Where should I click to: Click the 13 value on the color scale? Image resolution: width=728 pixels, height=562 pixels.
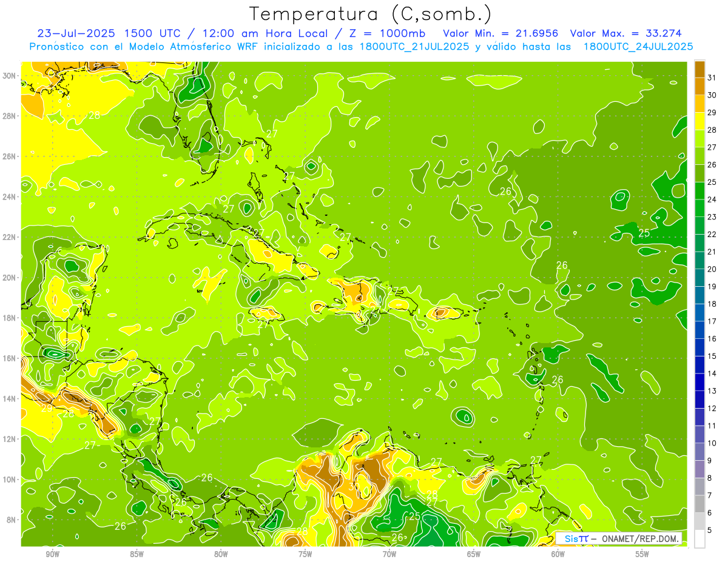pyautogui.click(x=712, y=391)
